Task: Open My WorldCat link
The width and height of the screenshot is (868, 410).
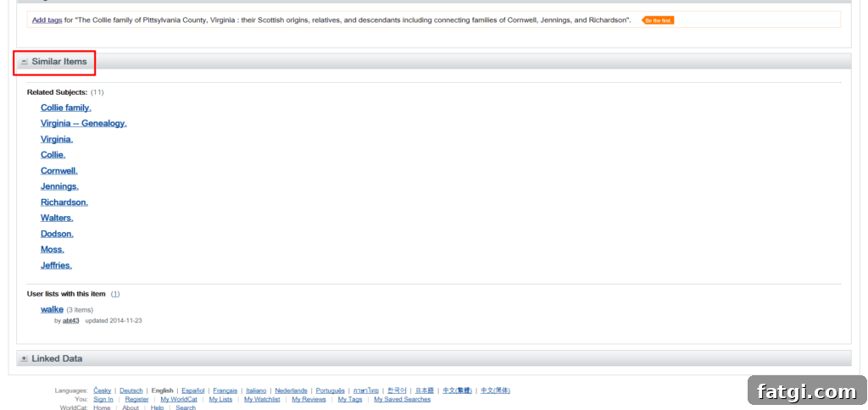Action: click(179, 400)
